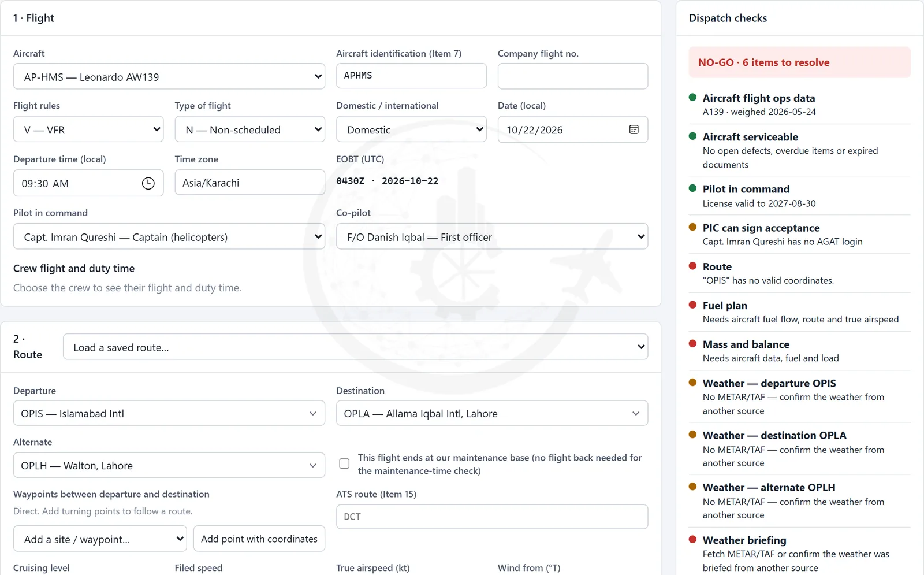
Task: Open the departure time clock icon
Action: [x=148, y=183]
